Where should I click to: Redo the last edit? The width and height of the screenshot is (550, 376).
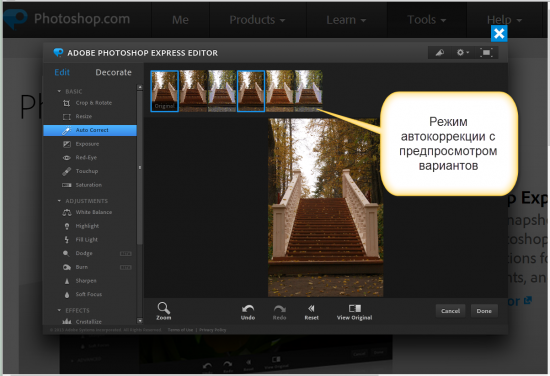click(x=280, y=312)
